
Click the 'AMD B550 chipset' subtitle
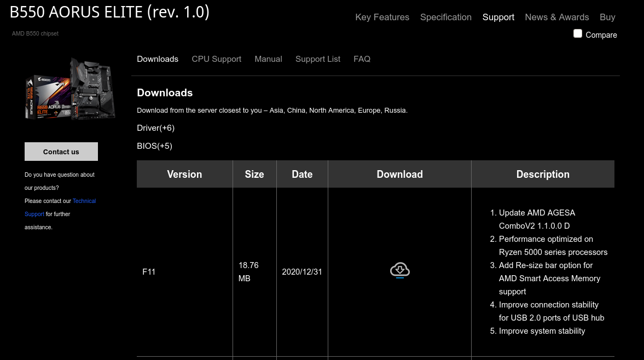tap(36, 34)
